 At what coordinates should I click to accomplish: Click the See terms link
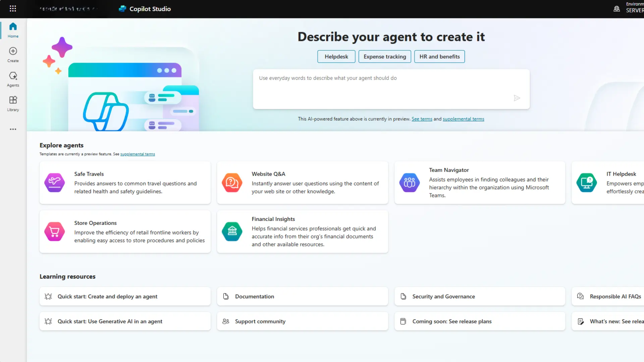(422, 118)
